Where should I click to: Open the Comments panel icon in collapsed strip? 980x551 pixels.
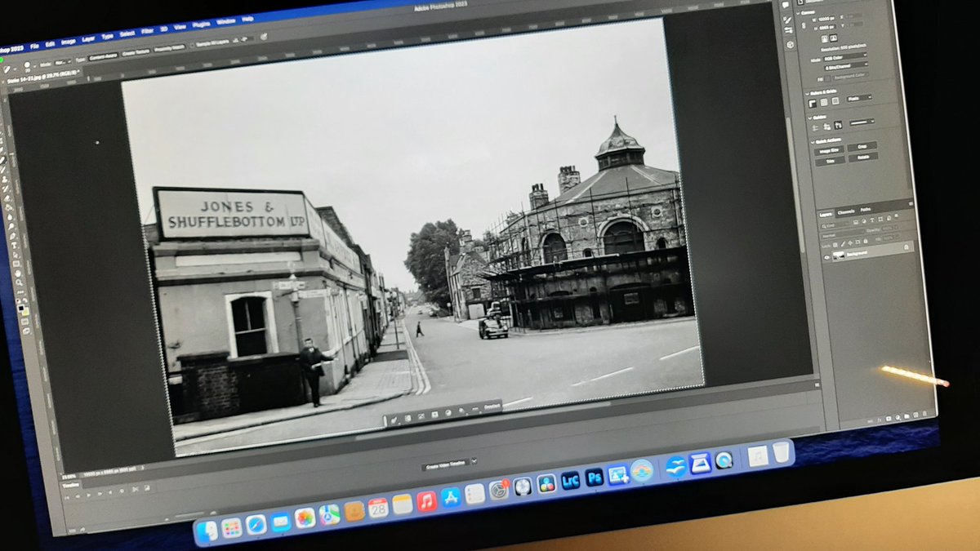click(x=786, y=5)
